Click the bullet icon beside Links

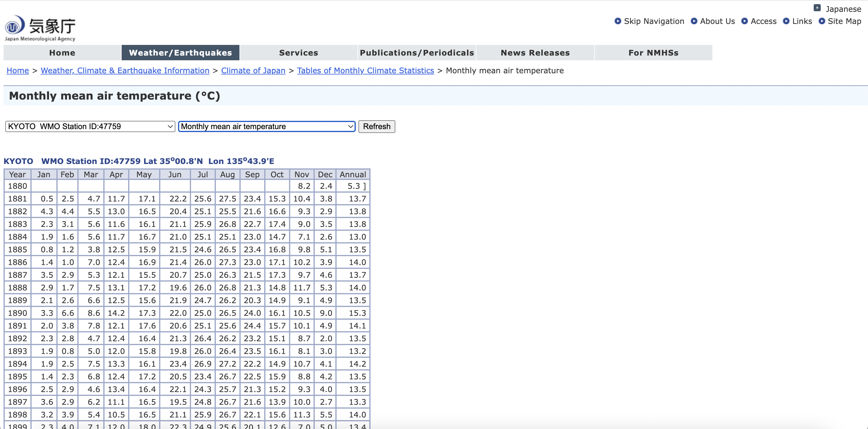coord(786,21)
